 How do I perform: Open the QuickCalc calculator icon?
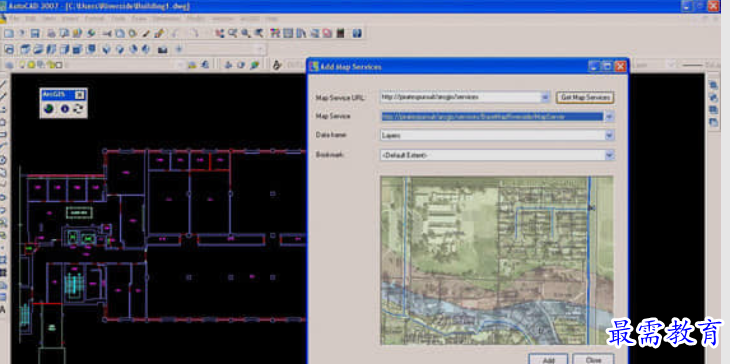coord(340,33)
